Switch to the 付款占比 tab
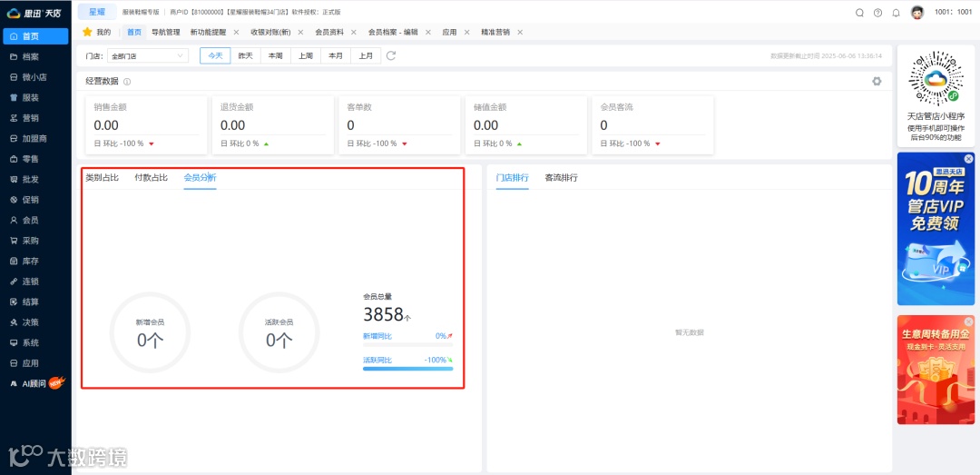Image resolution: width=980 pixels, height=475 pixels. click(152, 178)
